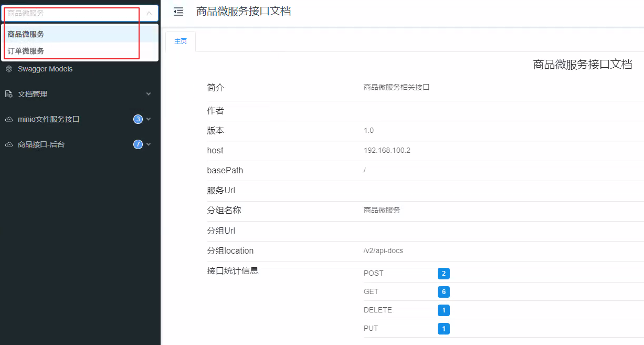Click the large page heading 商品微服务接口文档
This screenshot has width=644, height=345.
coord(583,65)
